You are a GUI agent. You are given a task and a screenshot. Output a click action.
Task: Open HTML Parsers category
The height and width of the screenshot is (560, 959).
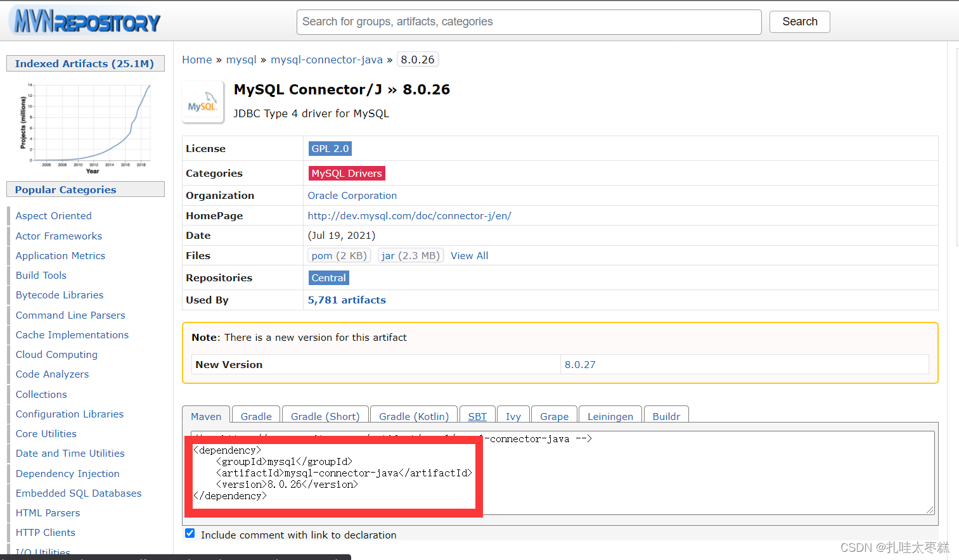(48, 512)
